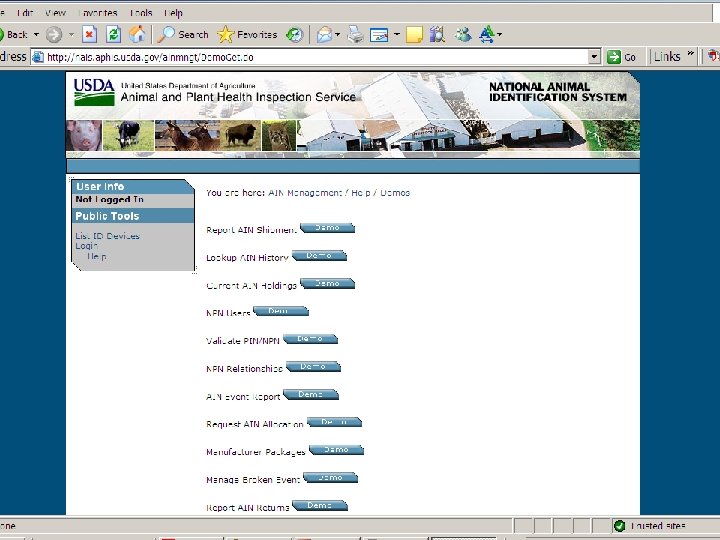Open the text size dropdown arrow
Image resolution: width=720 pixels, height=540 pixels.
(x=500, y=34)
